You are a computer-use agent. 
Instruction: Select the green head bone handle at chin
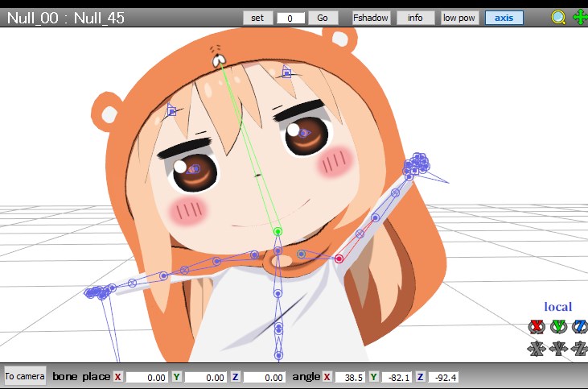point(278,231)
